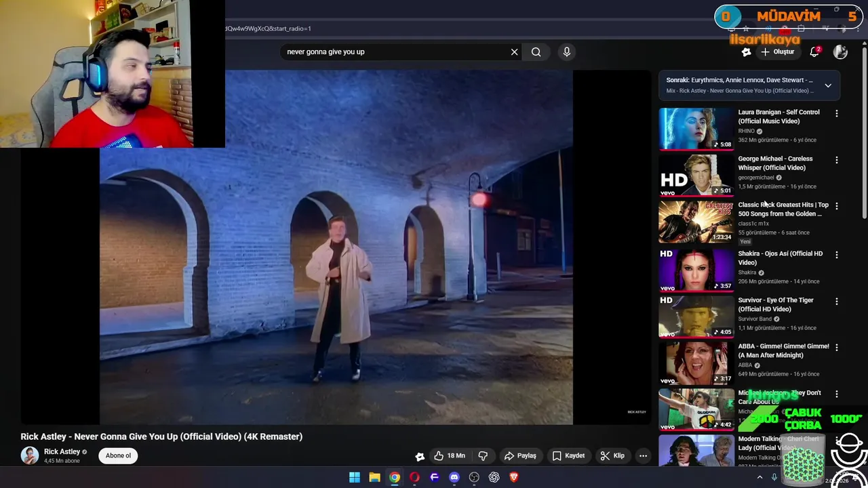The width and height of the screenshot is (868, 488).
Task: Click title 'George Michael - Careless Whisper'
Action: 775,163
